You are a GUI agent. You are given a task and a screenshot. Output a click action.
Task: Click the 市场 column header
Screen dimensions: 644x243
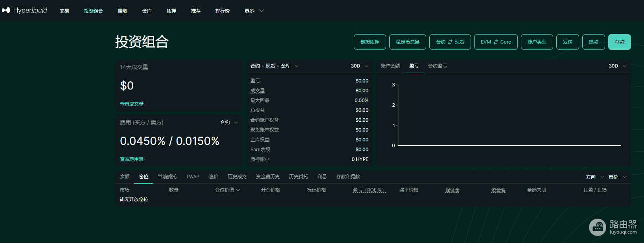pyautogui.click(x=125, y=190)
